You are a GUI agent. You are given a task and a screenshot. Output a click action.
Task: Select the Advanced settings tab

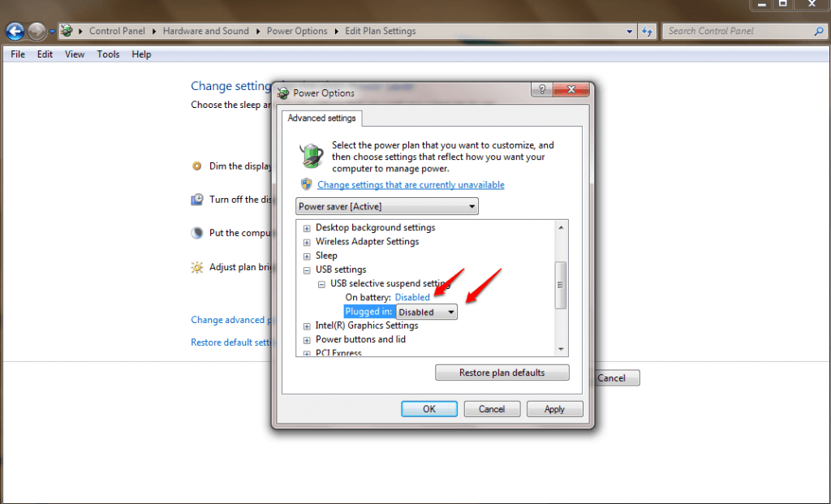(x=321, y=118)
